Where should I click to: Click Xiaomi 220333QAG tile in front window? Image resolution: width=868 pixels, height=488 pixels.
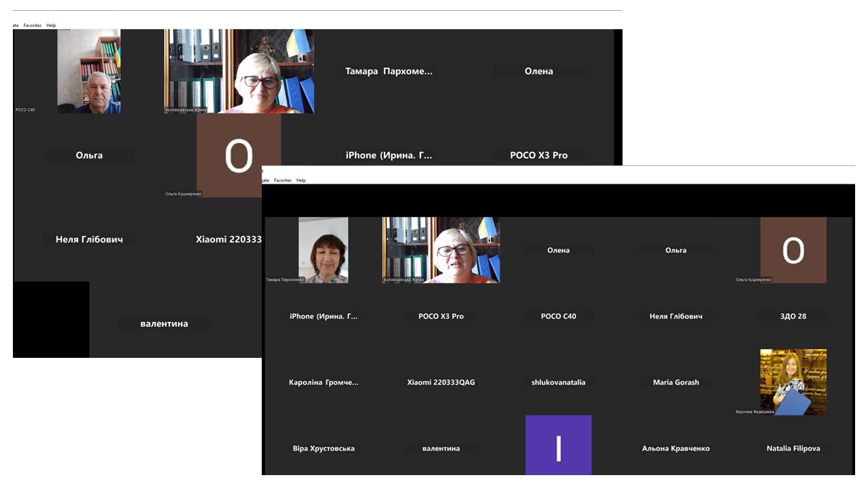coord(441,382)
